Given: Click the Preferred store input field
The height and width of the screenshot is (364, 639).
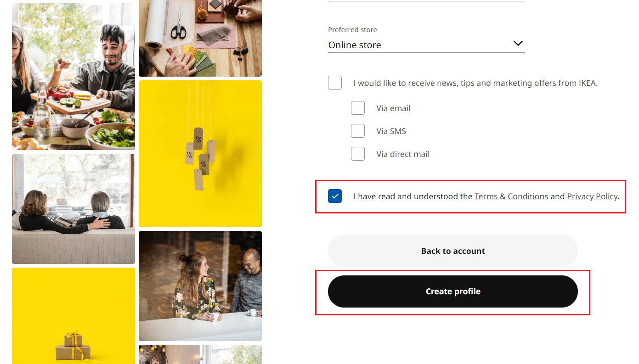Looking at the screenshot, I should click(x=413, y=45).
